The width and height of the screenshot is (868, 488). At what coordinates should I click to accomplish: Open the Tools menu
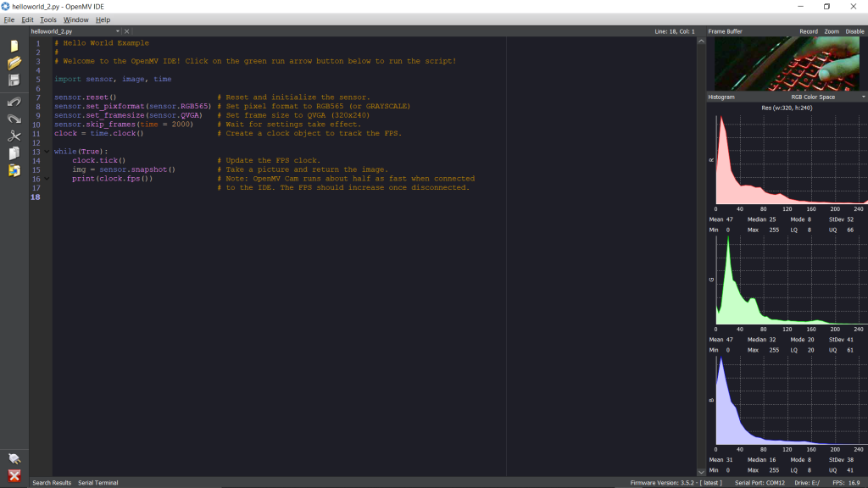pos(48,19)
